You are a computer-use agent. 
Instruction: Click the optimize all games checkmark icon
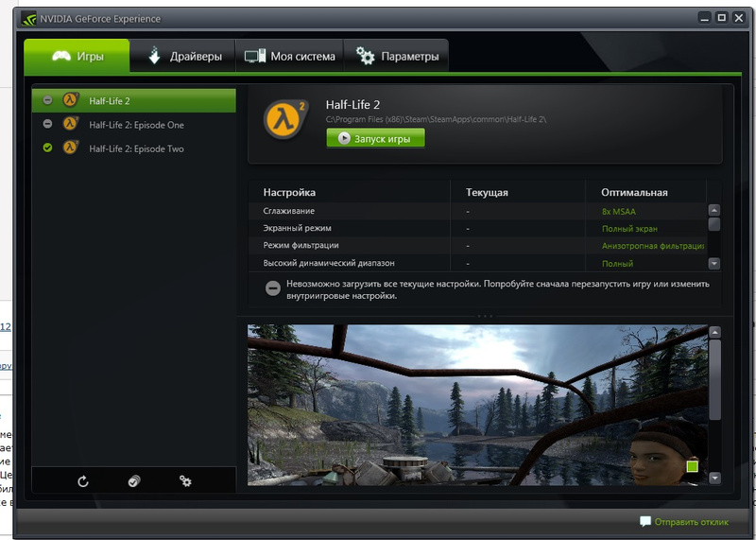(134, 481)
